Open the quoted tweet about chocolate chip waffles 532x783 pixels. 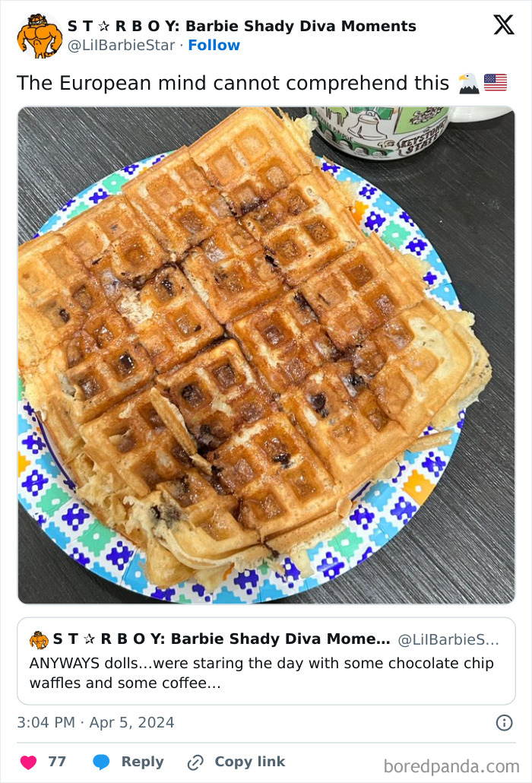(x=267, y=661)
